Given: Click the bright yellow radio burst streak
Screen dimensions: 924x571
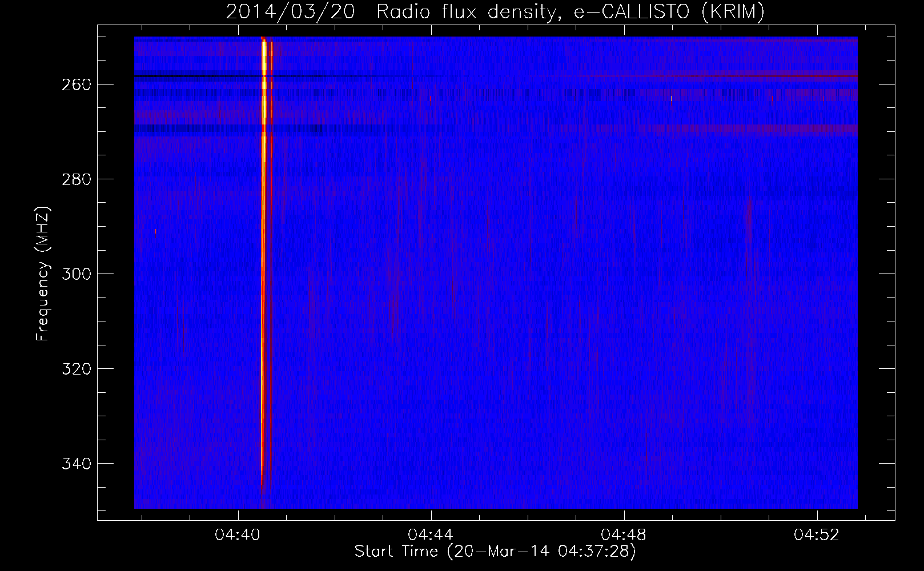Looking at the screenshot, I should [x=263, y=263].
